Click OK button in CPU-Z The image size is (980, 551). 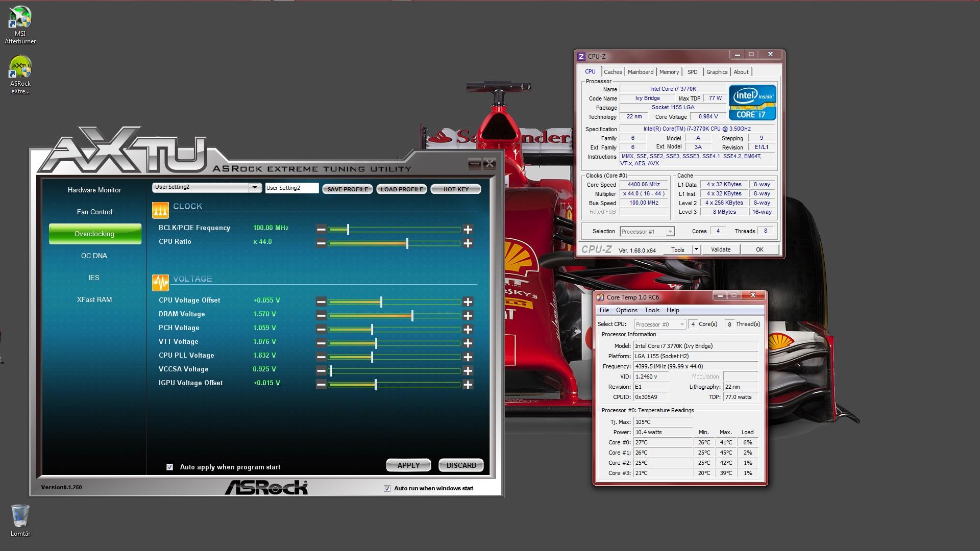[759, 249]
